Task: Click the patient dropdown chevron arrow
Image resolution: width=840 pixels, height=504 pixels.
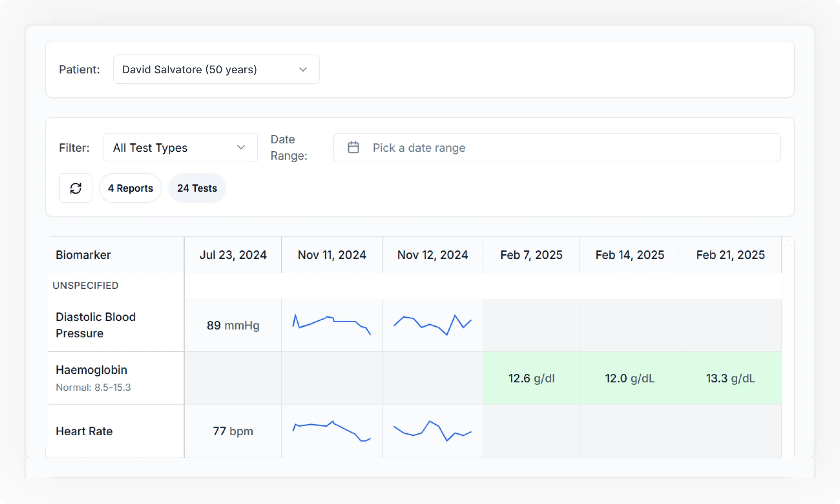Action: coord(303,69)
